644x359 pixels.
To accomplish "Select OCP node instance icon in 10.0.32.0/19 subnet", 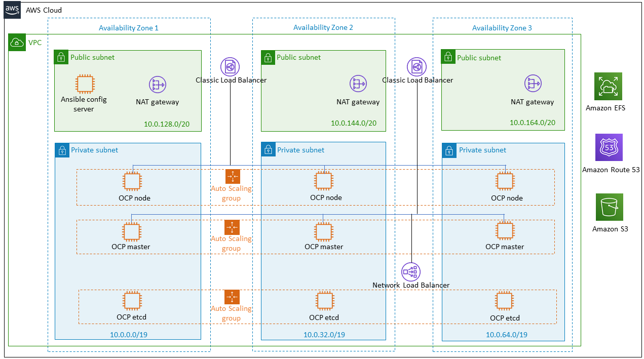I will click(324, 181).
